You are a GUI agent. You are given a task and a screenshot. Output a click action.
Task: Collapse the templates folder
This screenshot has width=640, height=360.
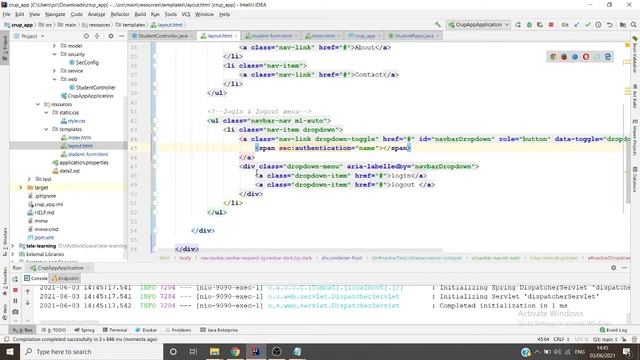click(46, 129)
